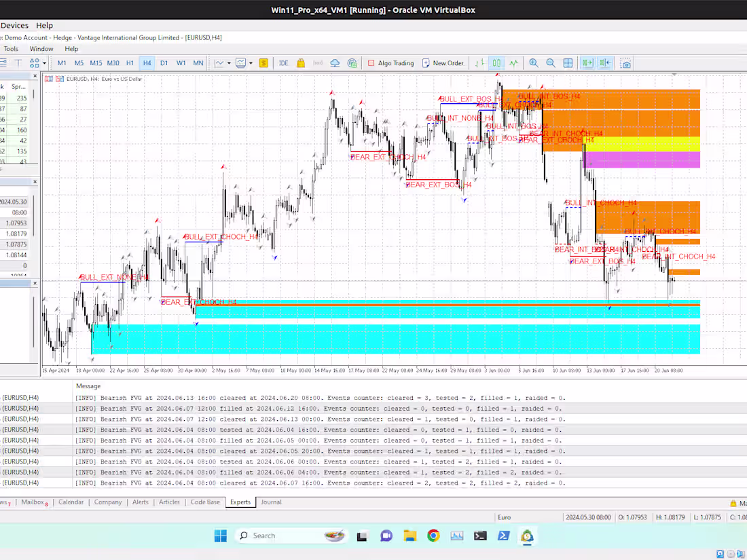The height and width of the screenshot is (560, 747).
Task: Click the yellow dollar symbols icon
Action: tap(263, 62)
